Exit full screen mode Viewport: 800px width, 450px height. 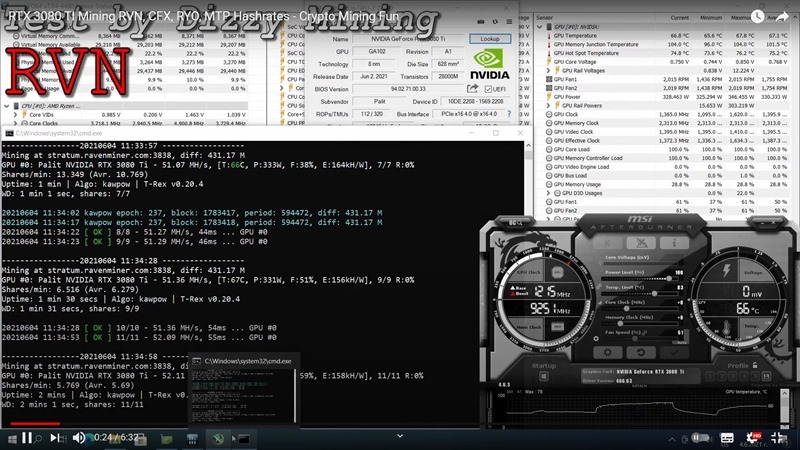pyautogui.click(x=779, y=437)
